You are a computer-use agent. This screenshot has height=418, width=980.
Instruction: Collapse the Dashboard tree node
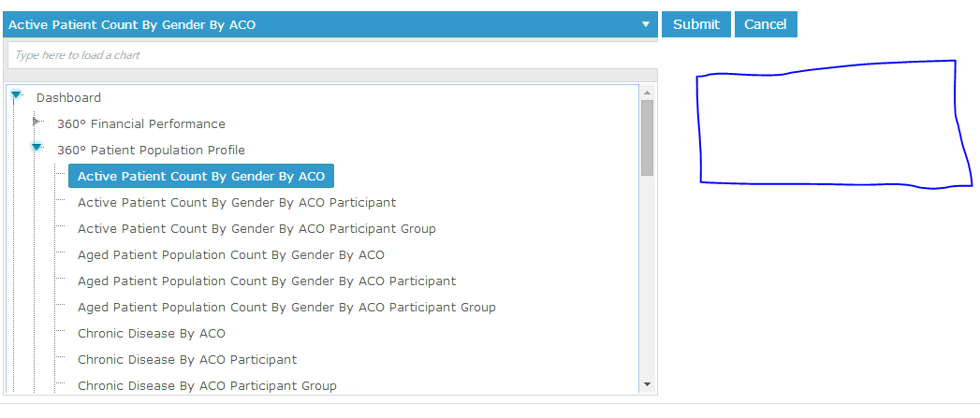coord(16,95)
